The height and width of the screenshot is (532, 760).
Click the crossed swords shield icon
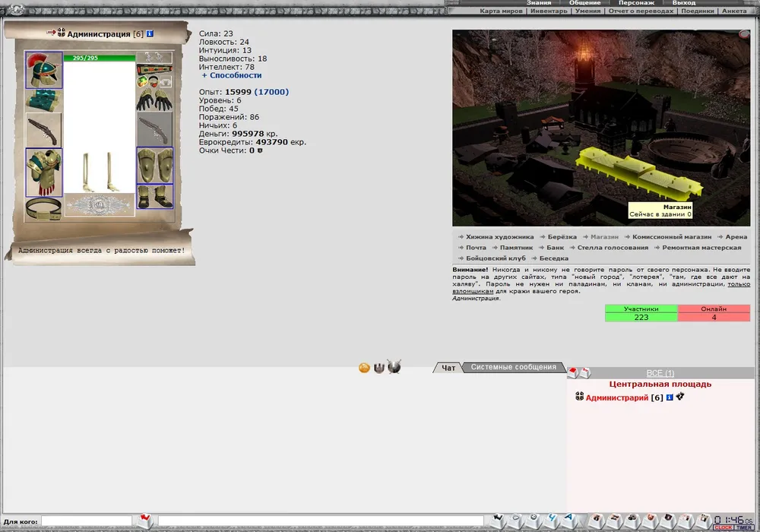pyautogui.click(x=394, y=368)
